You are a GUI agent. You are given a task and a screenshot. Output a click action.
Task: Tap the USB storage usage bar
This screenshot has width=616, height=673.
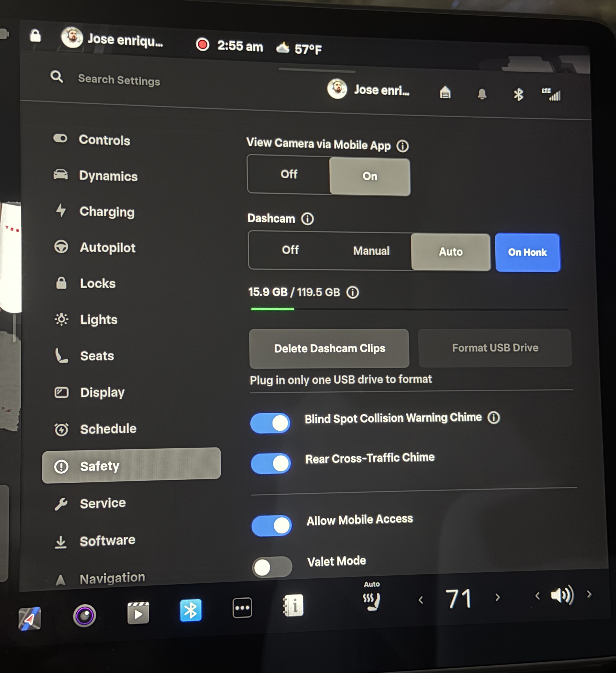pos(409,309)
